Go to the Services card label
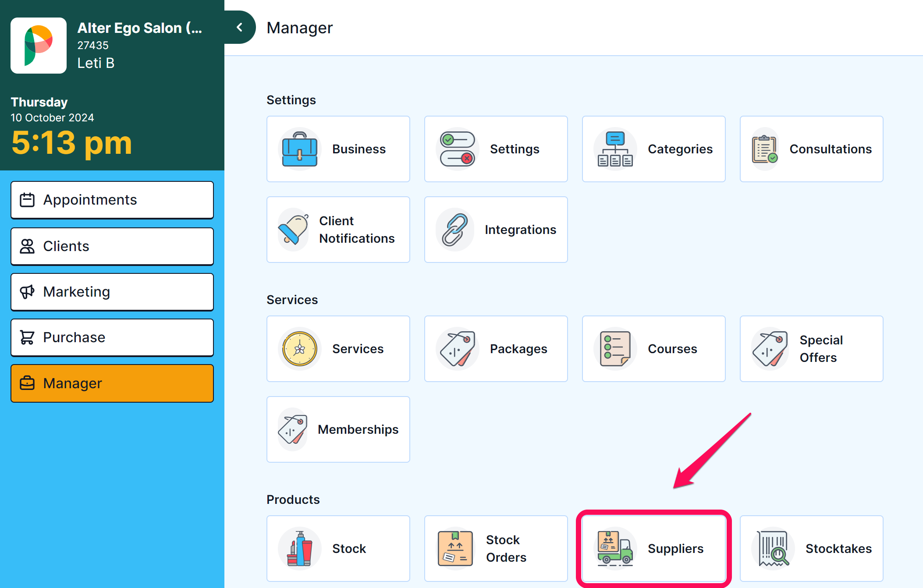The image size is (923, 588). point(358,349)
